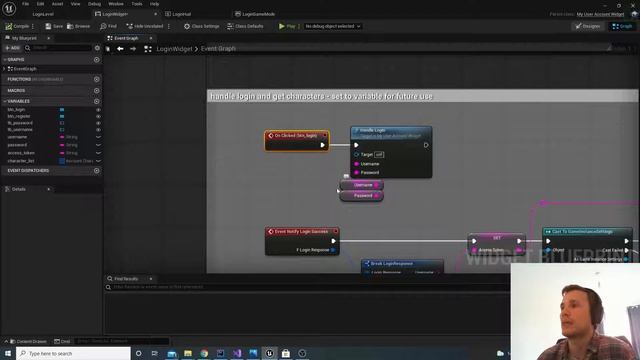Switch to the LoginLevel tab

pyautogui.click(x=43, y=14)
